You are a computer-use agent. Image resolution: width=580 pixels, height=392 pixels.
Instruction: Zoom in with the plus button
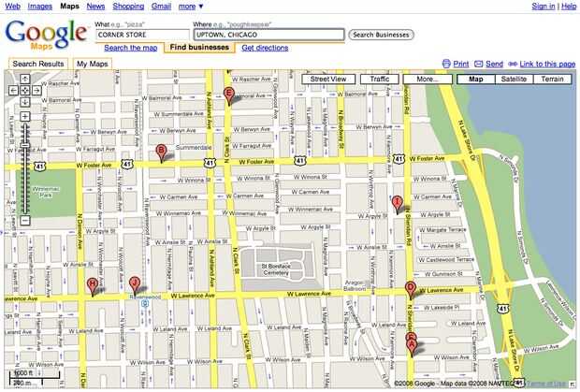[x=24, y=117]
